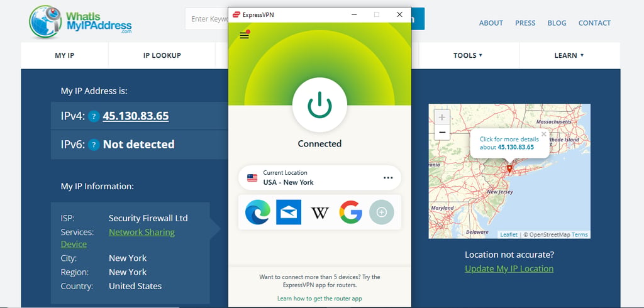
Task: Focus the Enter Keyword search field
Action: 206,19
